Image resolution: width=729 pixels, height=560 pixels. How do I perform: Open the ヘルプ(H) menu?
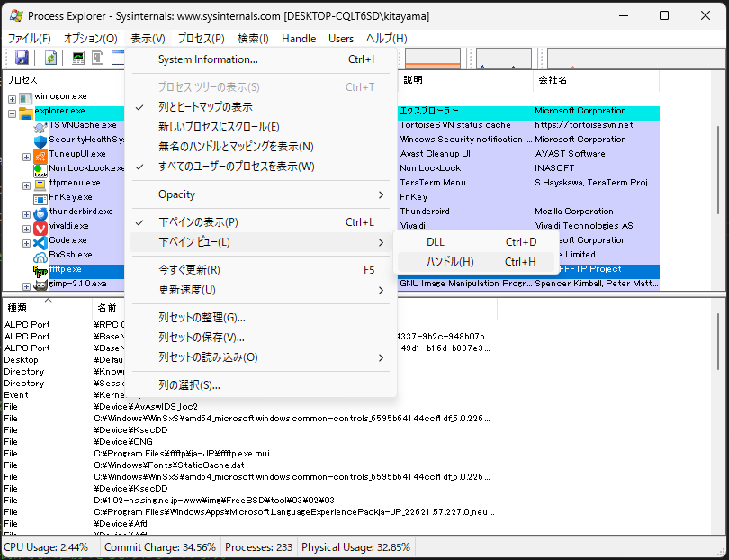click(387, 39)
